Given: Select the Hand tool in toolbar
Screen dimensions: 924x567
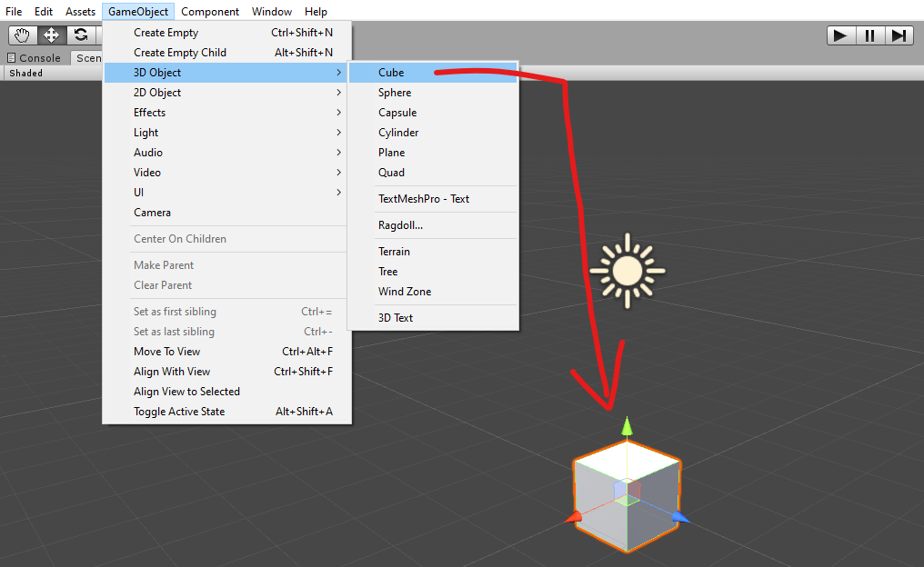Looking at the screenshot, I should pos(22,35).
